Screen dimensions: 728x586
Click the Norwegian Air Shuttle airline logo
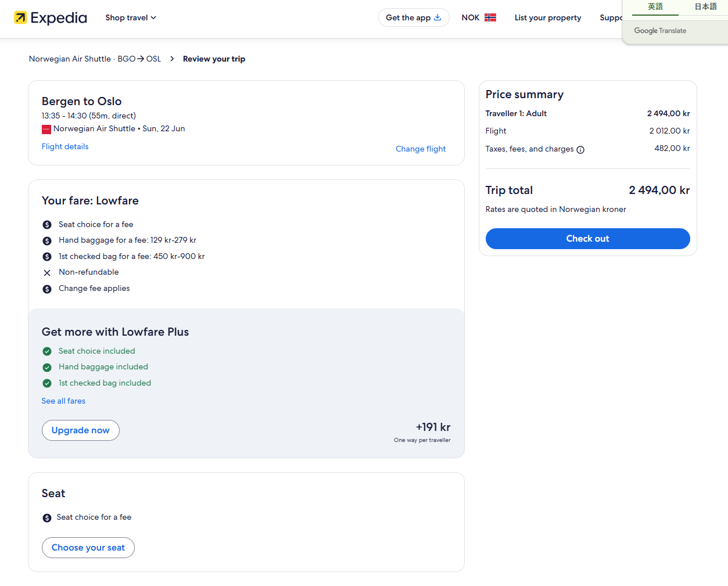46,129
